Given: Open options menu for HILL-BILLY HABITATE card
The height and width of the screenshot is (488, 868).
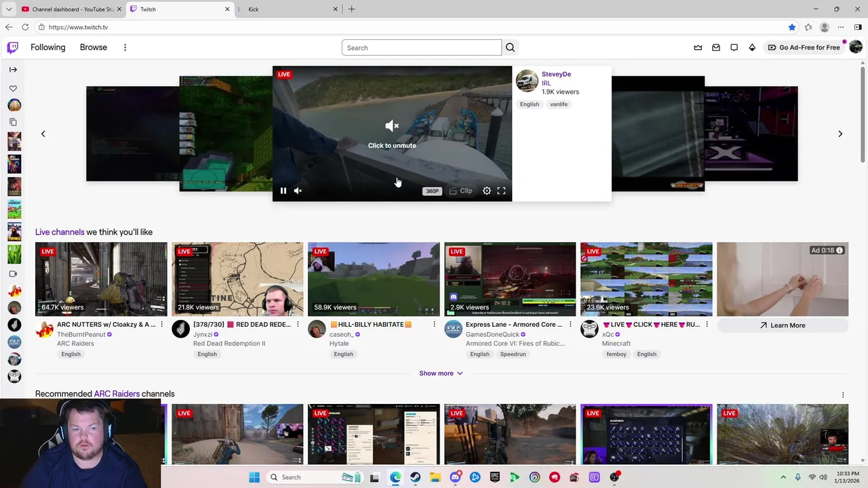Looking at the screenshot, I should (x=434, y=325).
